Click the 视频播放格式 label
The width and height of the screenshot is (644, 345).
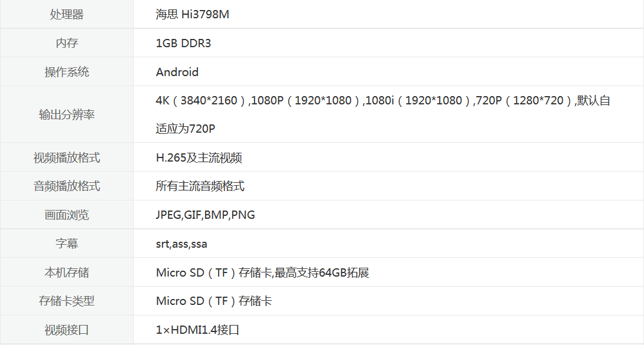pos(67,157)
